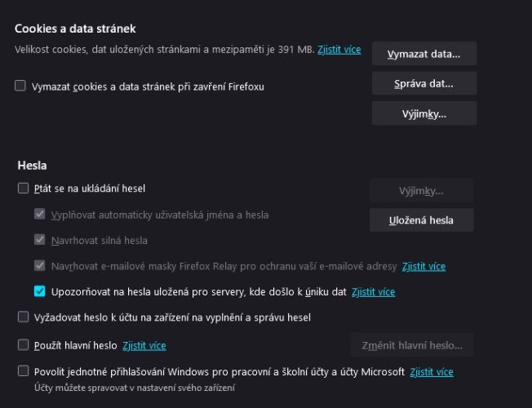Open Zjistit více link for Windows přihlašování
This screenshot has width=532, height=408.
tap(432, 372)
